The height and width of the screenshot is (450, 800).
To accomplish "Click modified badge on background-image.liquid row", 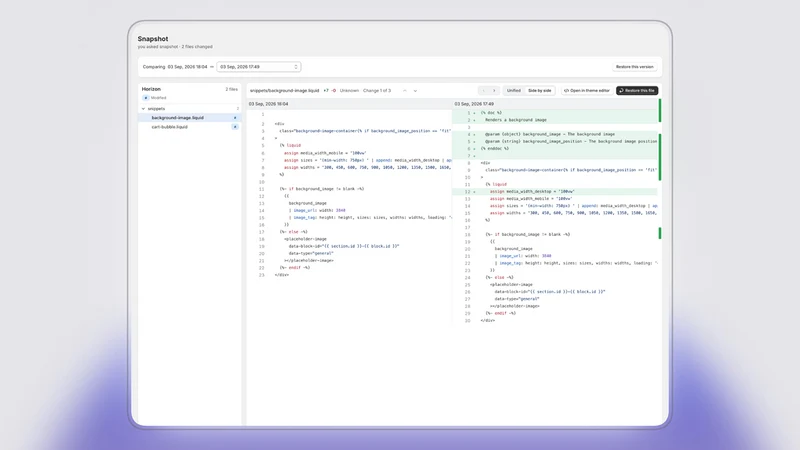I will (235, 118).
